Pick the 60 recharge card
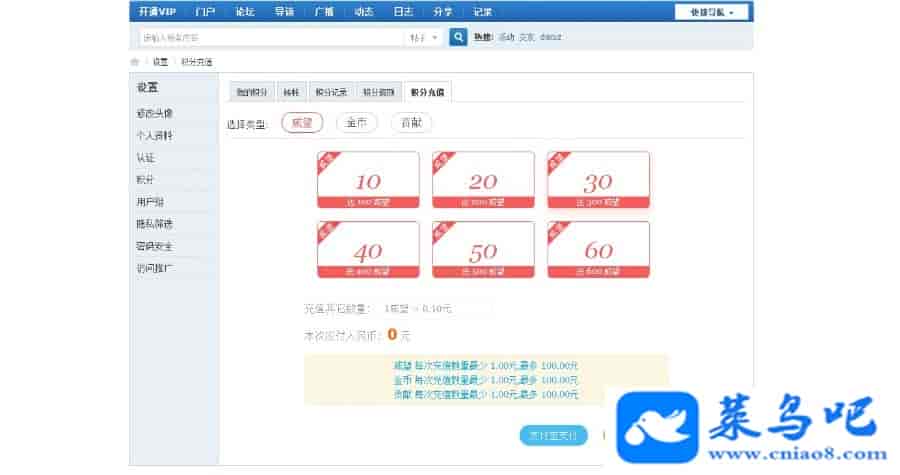Screen dimensions: 900x475 pyautogui.click(x=599, y=250)
